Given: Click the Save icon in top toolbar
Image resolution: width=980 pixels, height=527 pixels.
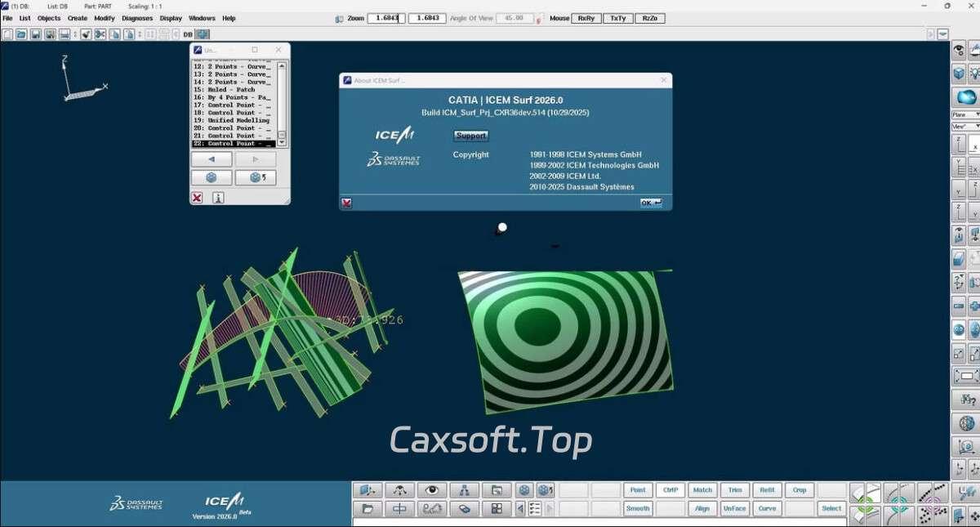Looking at the screenshot, I should pos(36,34).
